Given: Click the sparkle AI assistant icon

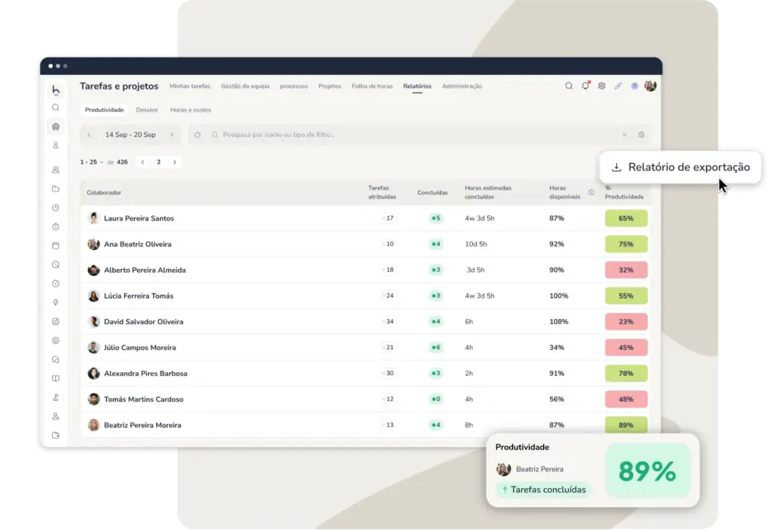Looking at the screenshot, I should (618, 86).
